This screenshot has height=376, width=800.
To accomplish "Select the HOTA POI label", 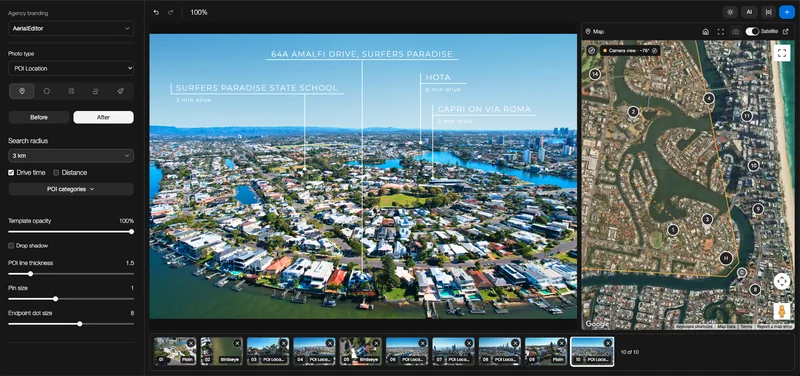I will (438, 78).
